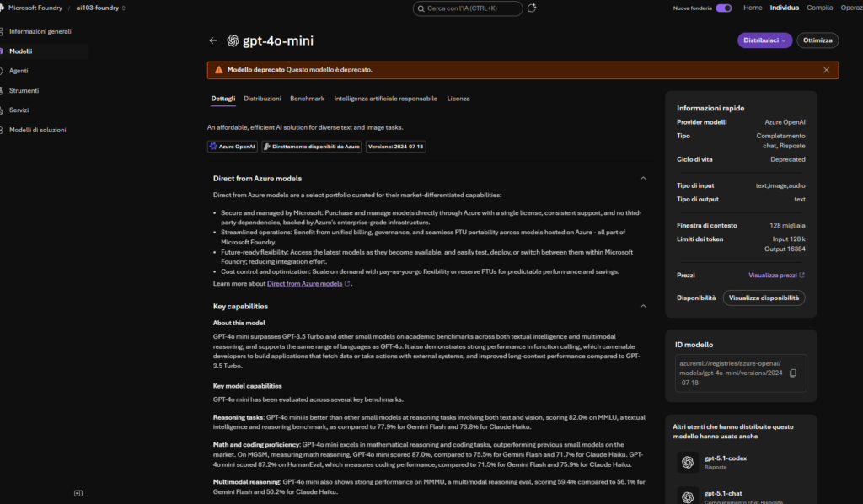
Task: Open Agenti in the sidebar
Action: click(x=19, y=71)
